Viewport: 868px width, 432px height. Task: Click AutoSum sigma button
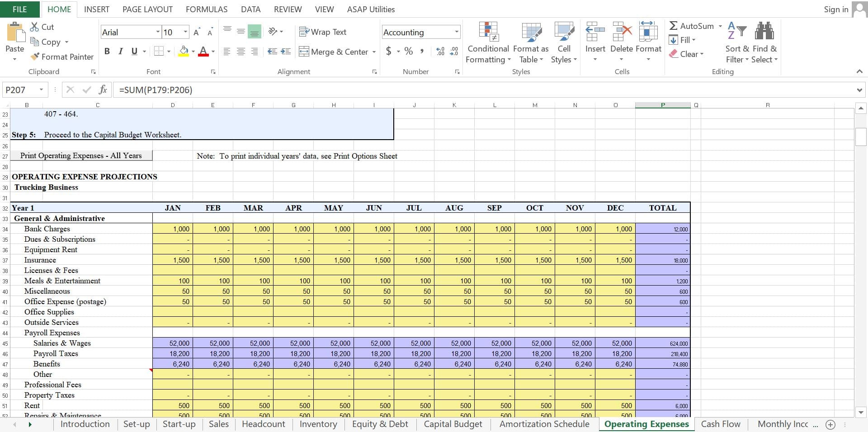692,26
